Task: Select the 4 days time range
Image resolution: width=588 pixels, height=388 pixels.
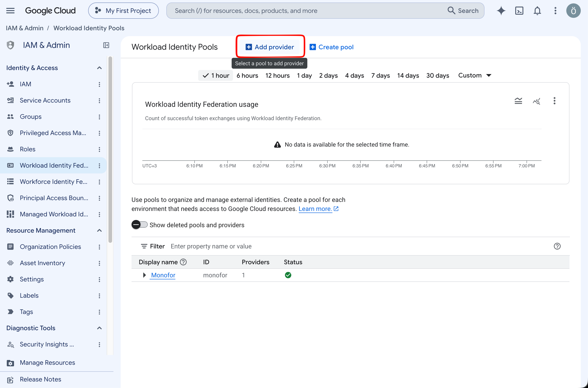Action: (x=355, y=75)
